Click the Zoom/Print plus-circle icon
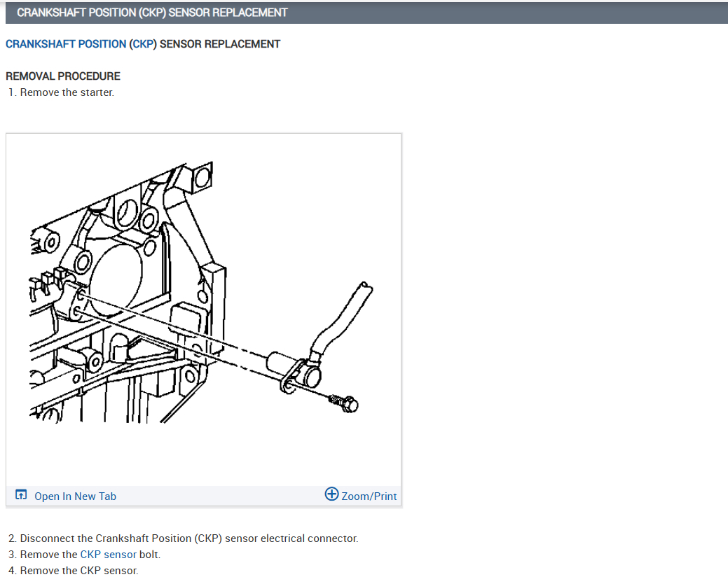This screenshot has height=584, width=728. pyautogui.click(x=331, y=494)
